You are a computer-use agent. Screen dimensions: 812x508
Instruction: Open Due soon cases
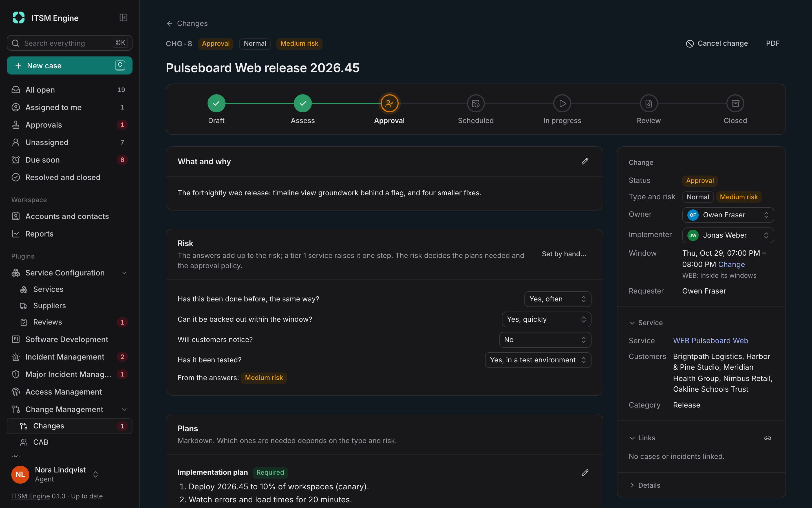[x=69, y=159]
